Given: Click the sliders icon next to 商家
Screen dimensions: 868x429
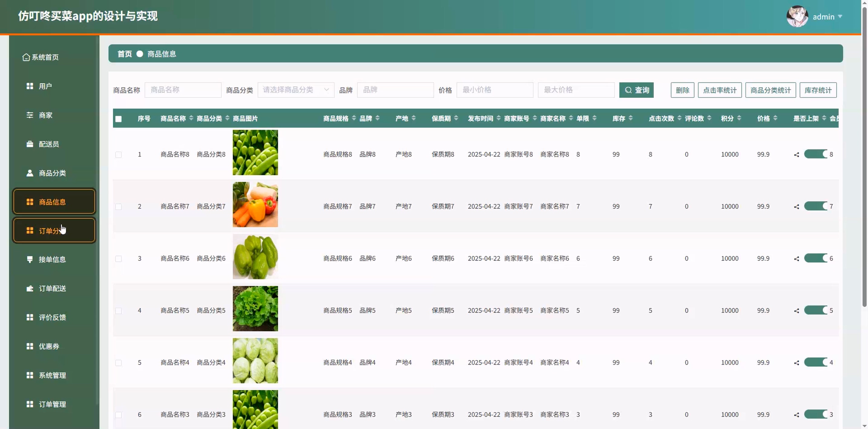Looking at the screenshot, I should coord(30,115).
